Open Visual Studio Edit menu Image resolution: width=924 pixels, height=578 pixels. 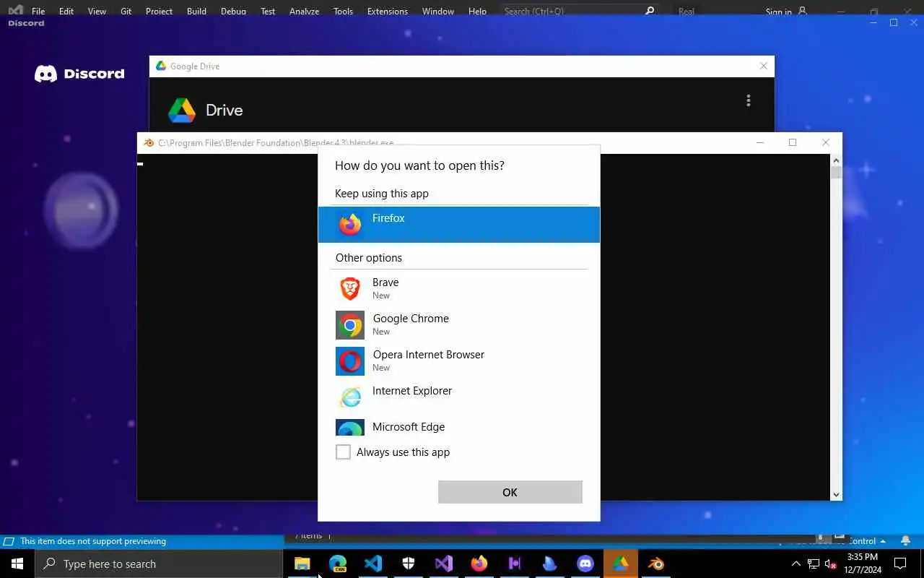66,12
